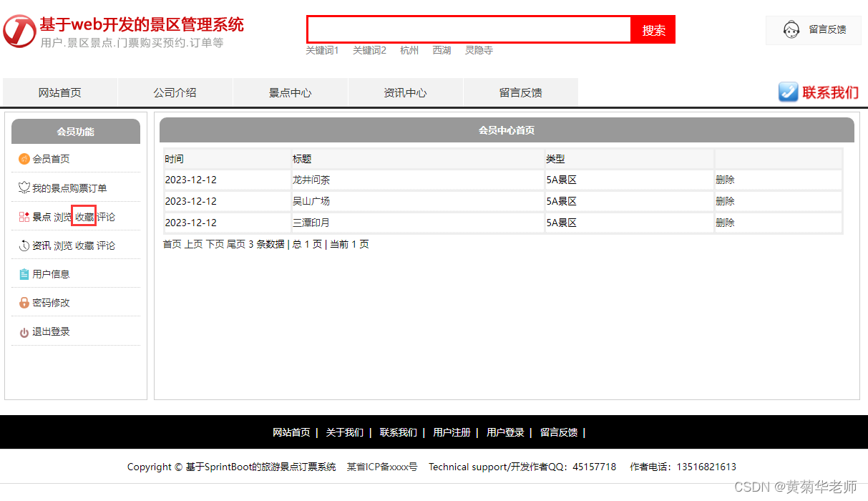
Task: Open 我的景点购票订单 in the sidebar
Action: (69, 188)
